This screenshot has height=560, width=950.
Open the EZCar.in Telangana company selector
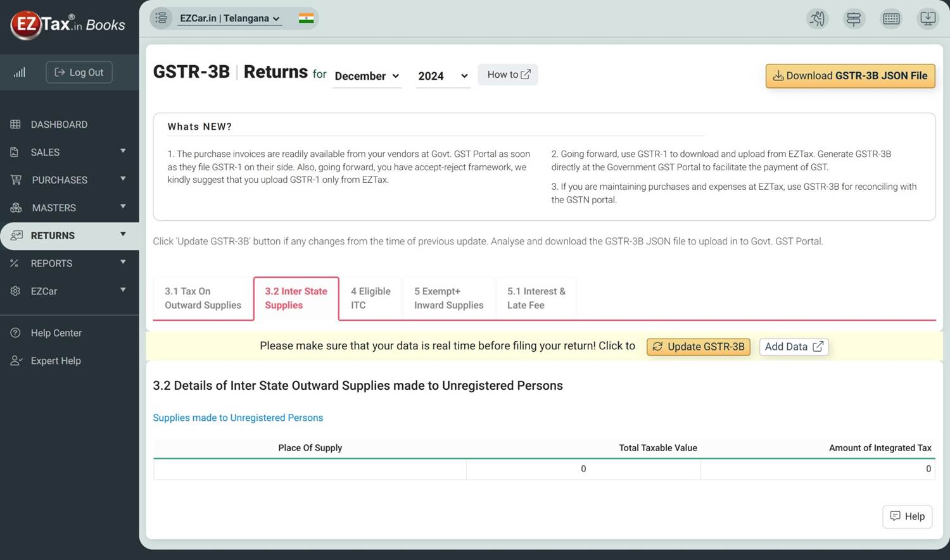pyautogui.click(x=229, y=18)
